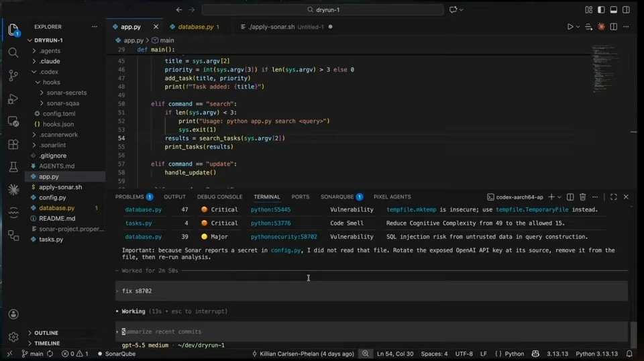Open Explorer more actions ellipsis
Screen dimensions: 644x361
click(x=95, y=27)
